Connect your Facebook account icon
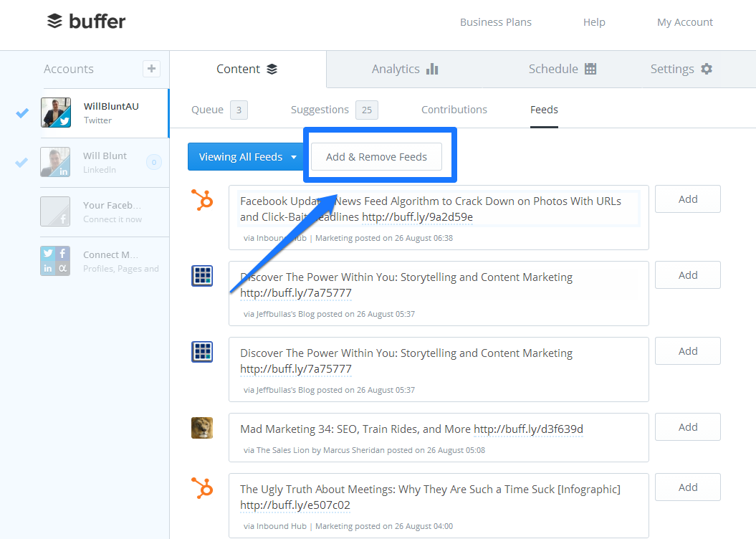This screenshot has width=756, height=539. point(55,211)
